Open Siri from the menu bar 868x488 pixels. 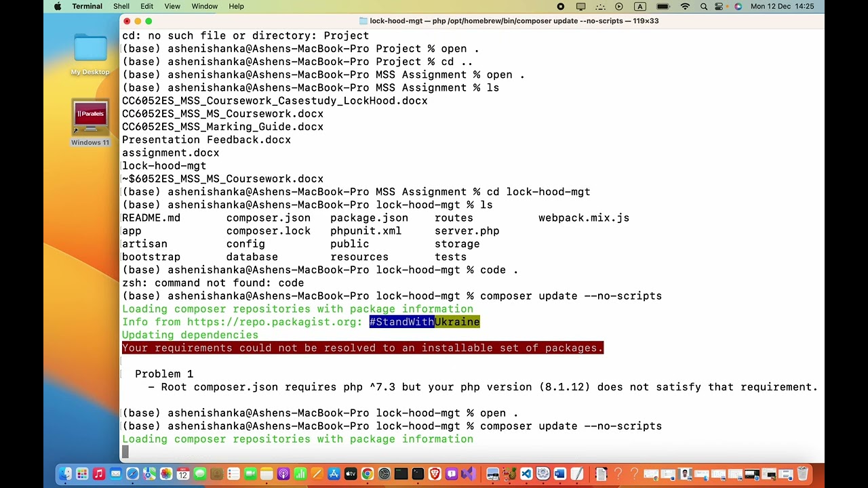click(x=738, y=6)
